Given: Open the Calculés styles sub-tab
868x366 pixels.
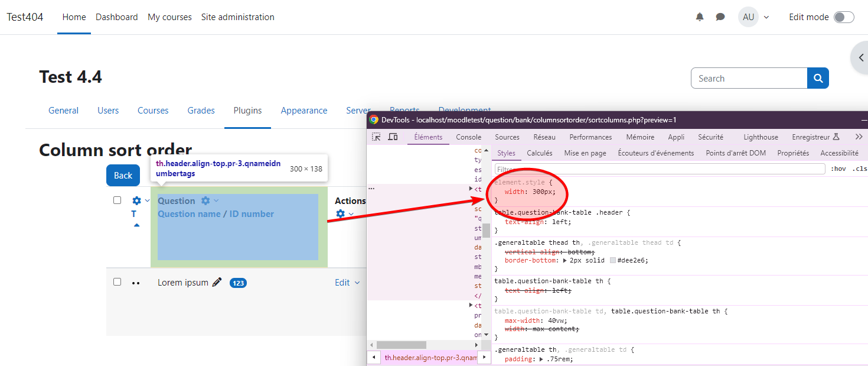Looking at the screenshot, I should pyautogui.click(x=540, y=153).
